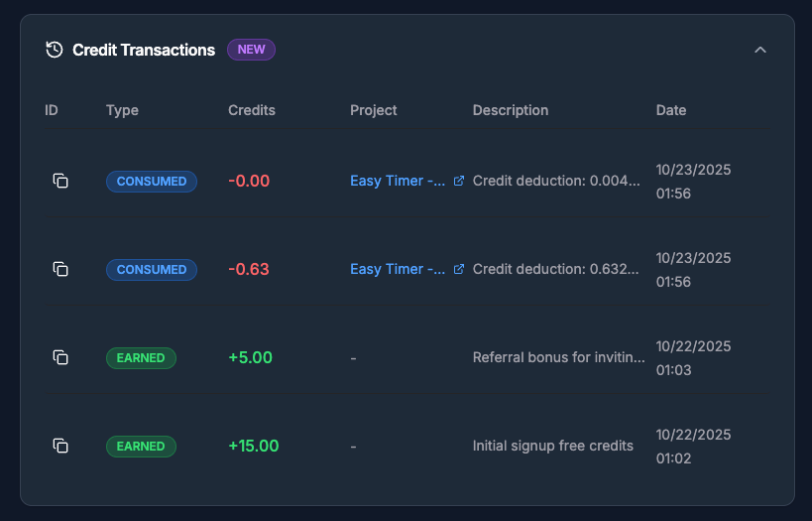This screenshot has width=812, height=521.
Task: Click the purple NEW badge
Action: tap(251, 50)
